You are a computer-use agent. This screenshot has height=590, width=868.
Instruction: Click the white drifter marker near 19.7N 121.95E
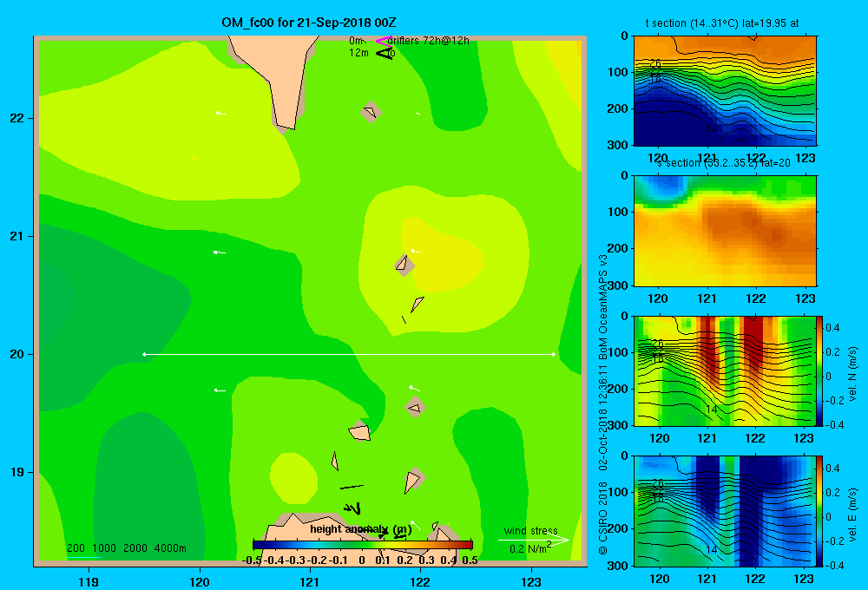tap(414, 388)
